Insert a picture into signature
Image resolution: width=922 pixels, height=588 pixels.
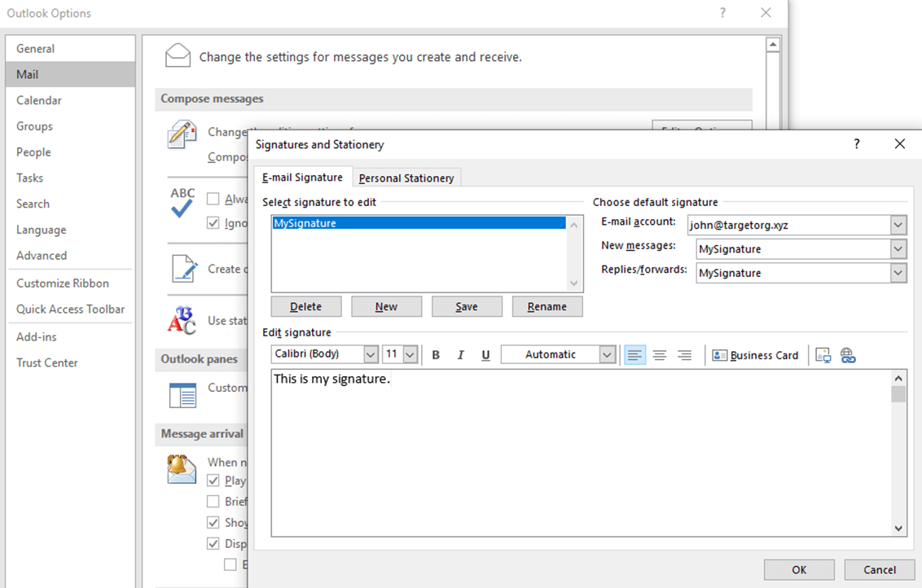tap(823, 355)
